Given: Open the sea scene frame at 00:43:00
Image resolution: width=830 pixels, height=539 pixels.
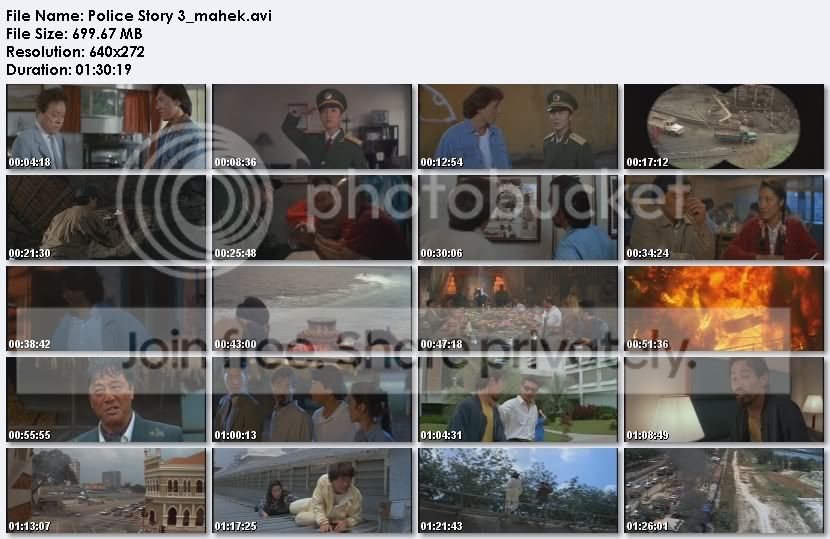Looking at the screenshot, I should pos(312,309).
